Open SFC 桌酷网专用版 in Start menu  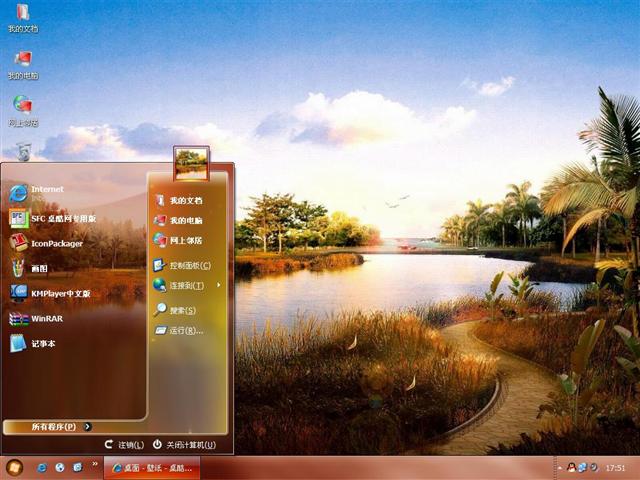(53, 219)
